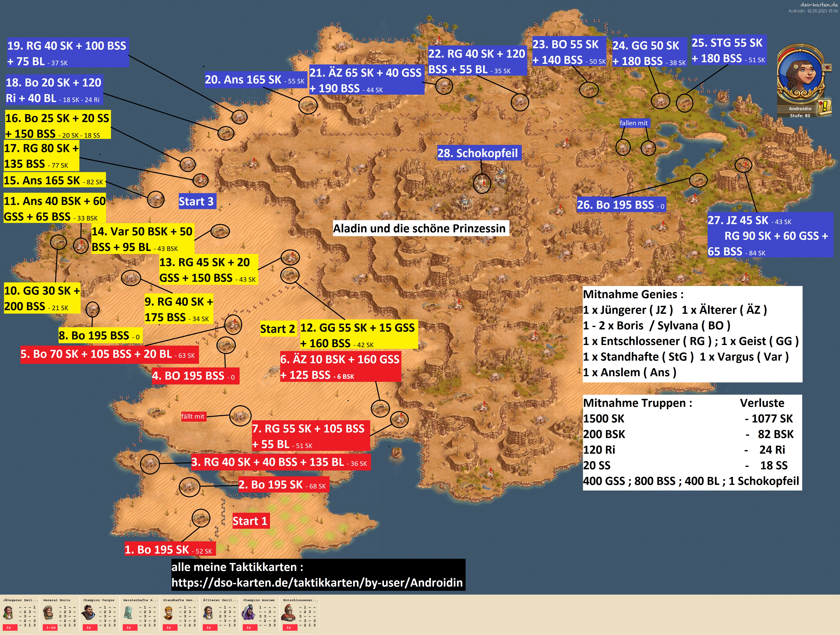
Task: Click label '10. GG 30 SK + 200 BSS'
Action: point(42,298)
